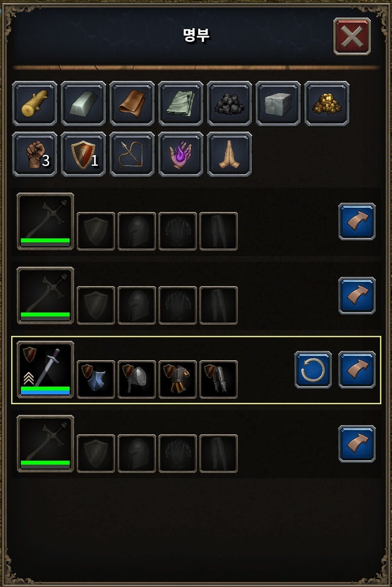Select the gold nuggets resource icon

327,103
